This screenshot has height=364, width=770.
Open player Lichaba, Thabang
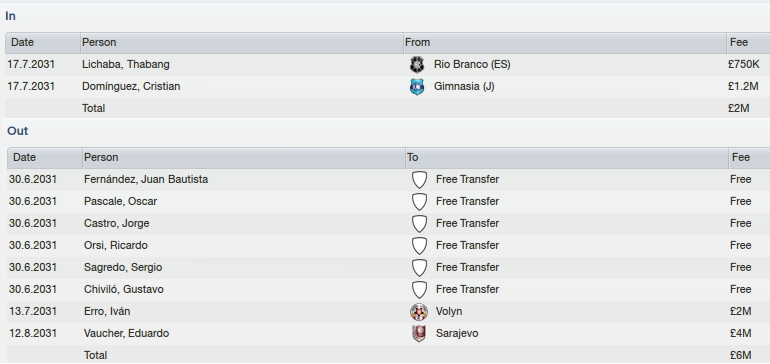point(126,64)
